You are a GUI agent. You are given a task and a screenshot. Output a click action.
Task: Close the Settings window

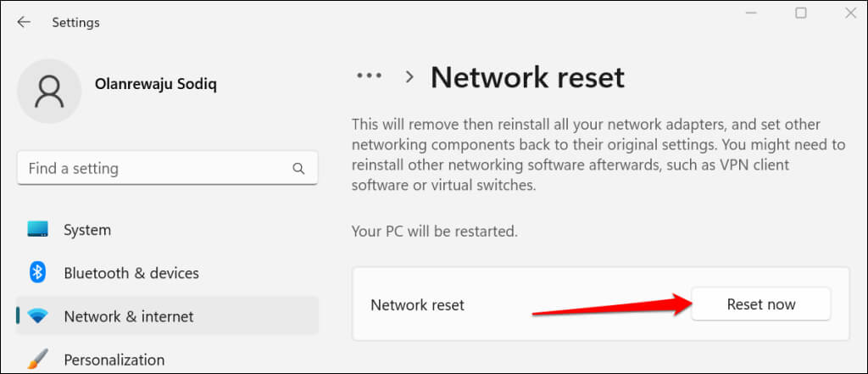pyautogui.click(x=849, y=14)
